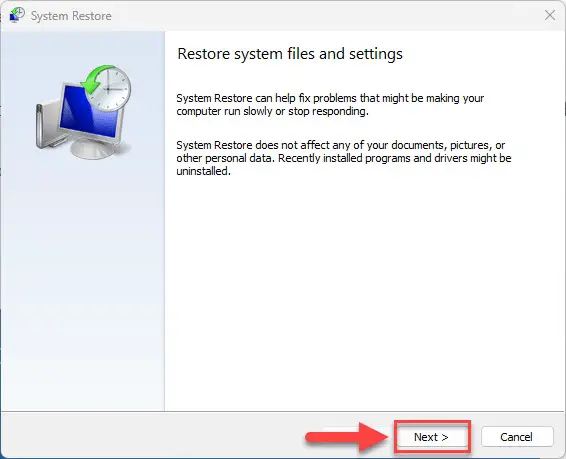Image resolution: width=566 pixels, height=459 pixels.
Task: Click the paragraph about documents and pictures
Action: tap(344, 158)
